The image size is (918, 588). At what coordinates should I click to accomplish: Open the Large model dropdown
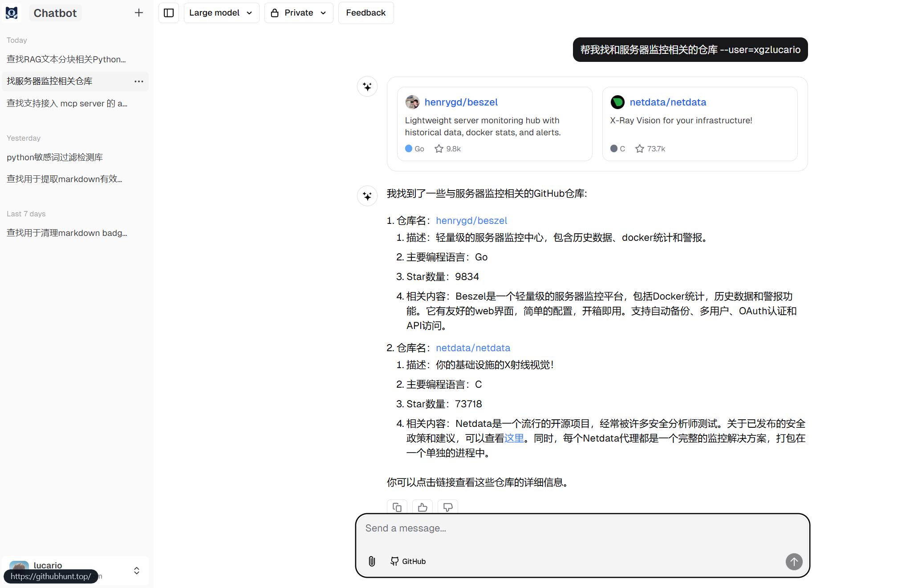(221, 13)
